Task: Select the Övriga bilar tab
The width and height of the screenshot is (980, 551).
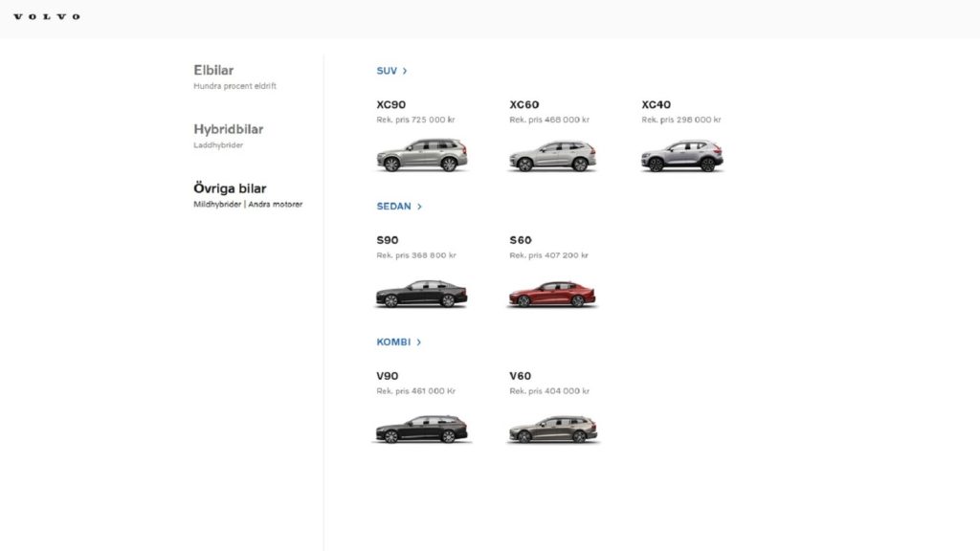Action: click(x=230, y=188)
